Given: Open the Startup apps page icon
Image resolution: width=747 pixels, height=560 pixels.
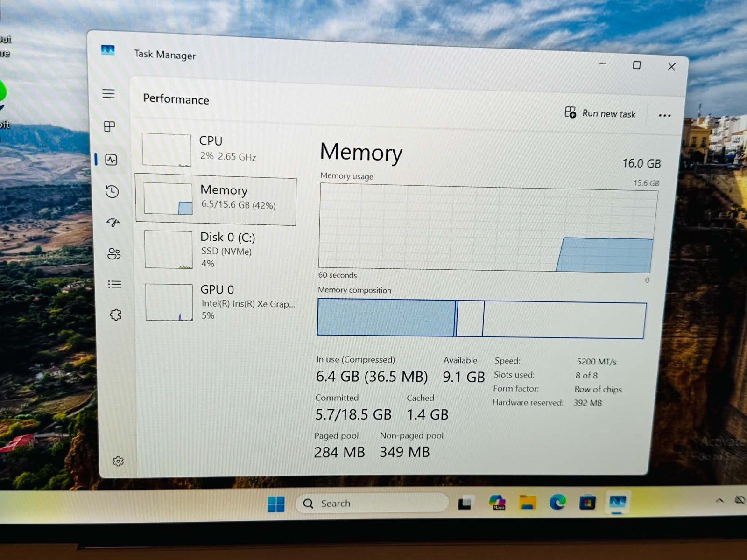Looking at the screenshot, I should point(113,222).
